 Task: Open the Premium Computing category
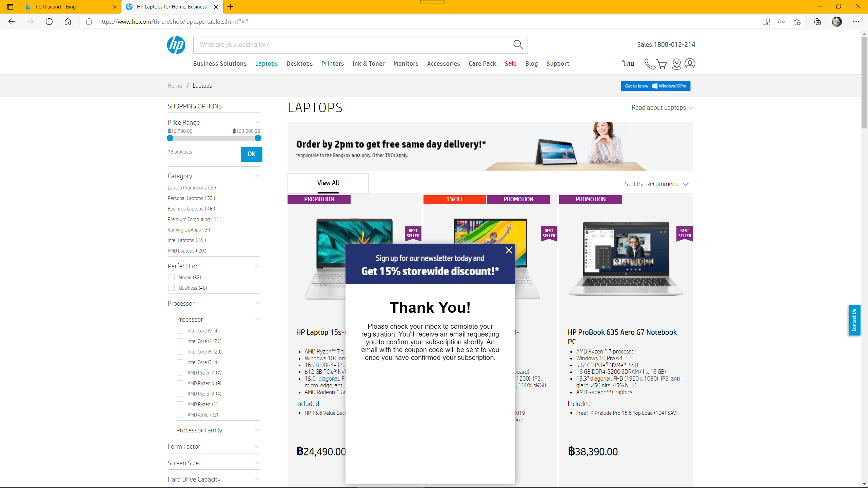click(x=195, y=219)
